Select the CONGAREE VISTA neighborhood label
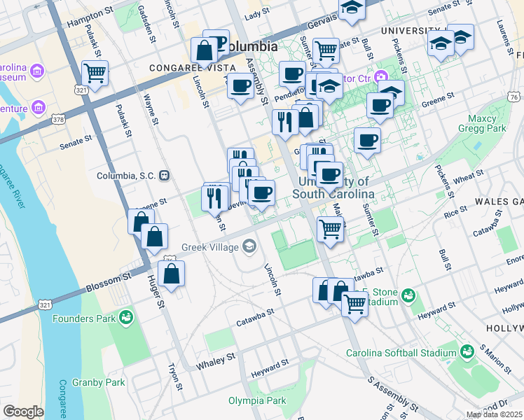Image resolution: width=524 pixels, height=420 pixels. click(193, 68)
